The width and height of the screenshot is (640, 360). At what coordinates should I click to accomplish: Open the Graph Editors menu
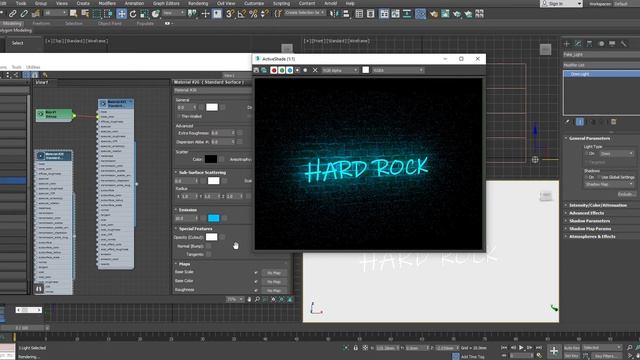pos(166,3)
